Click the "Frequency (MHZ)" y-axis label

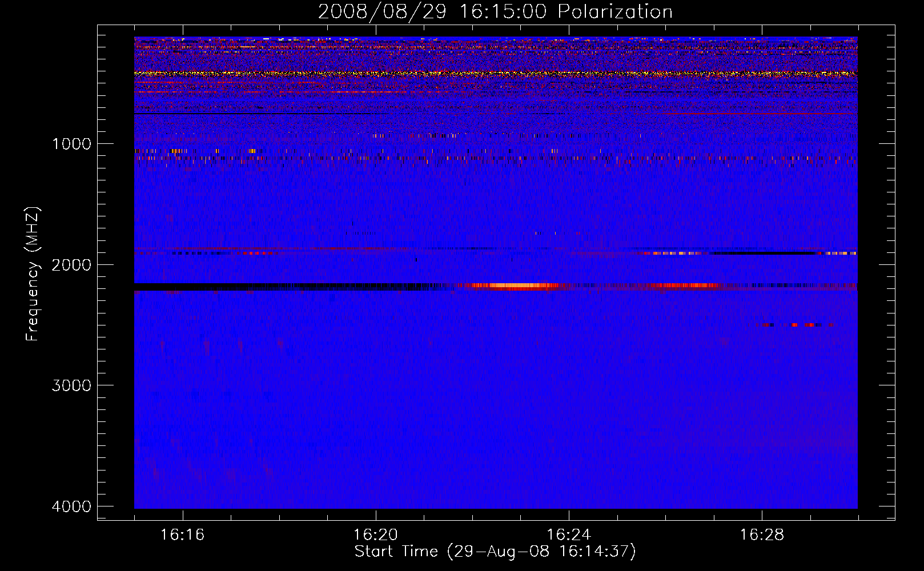click(33, 274)
